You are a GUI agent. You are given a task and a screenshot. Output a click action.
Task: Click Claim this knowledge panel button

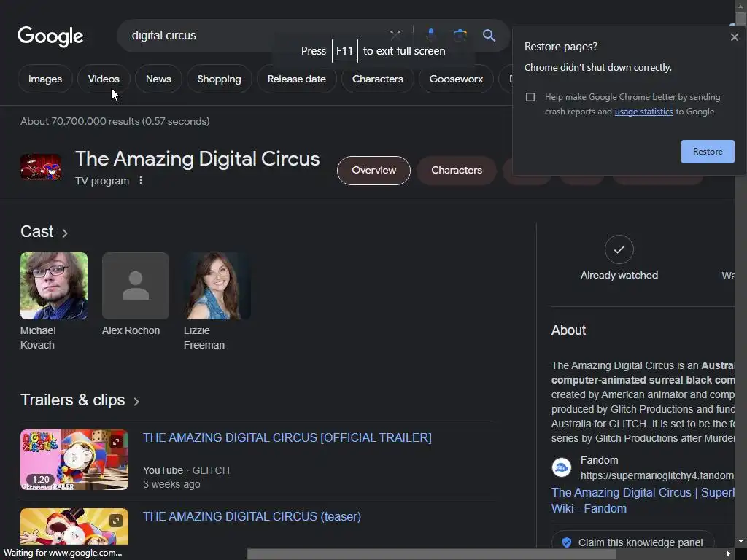[x=633, y=542]
